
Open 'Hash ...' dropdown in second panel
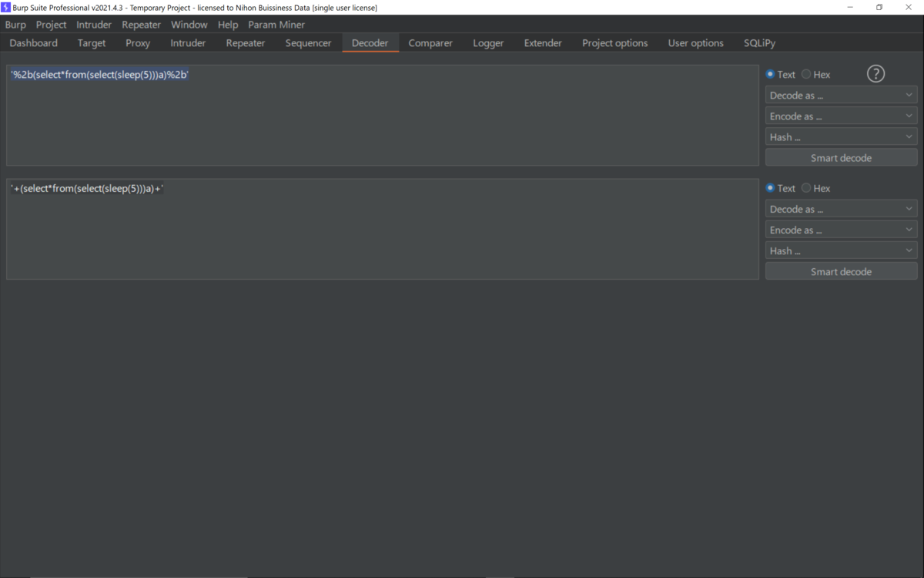[841, 250]
